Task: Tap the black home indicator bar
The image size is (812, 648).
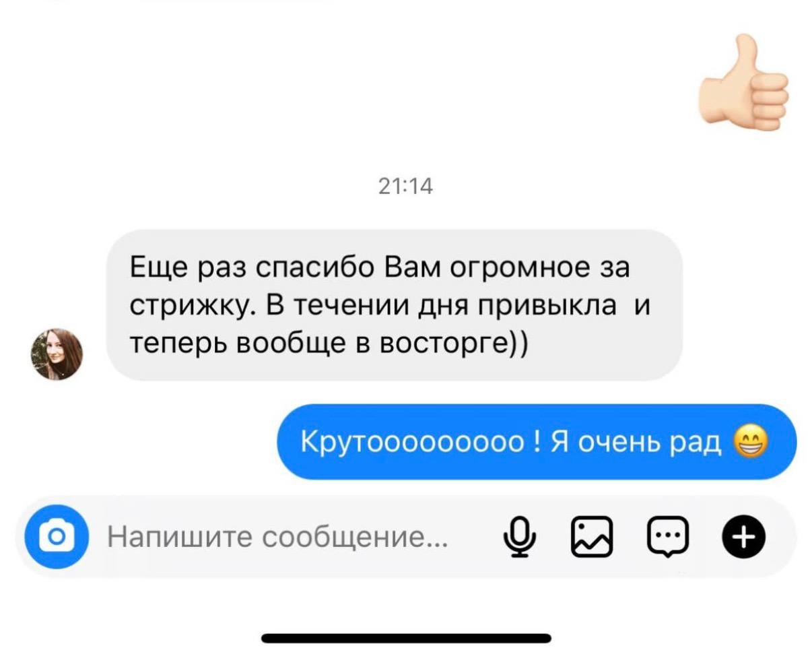Action: pyautogui.click(x=406, y=638)
